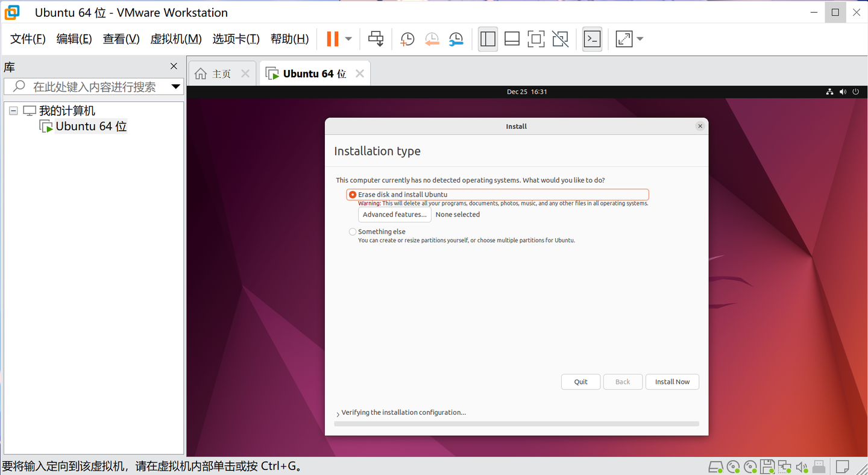Screen dimensions: 868x475
Task: Open the Snapshot Manager
Action: pyautogui.click(x=456, y=39)
